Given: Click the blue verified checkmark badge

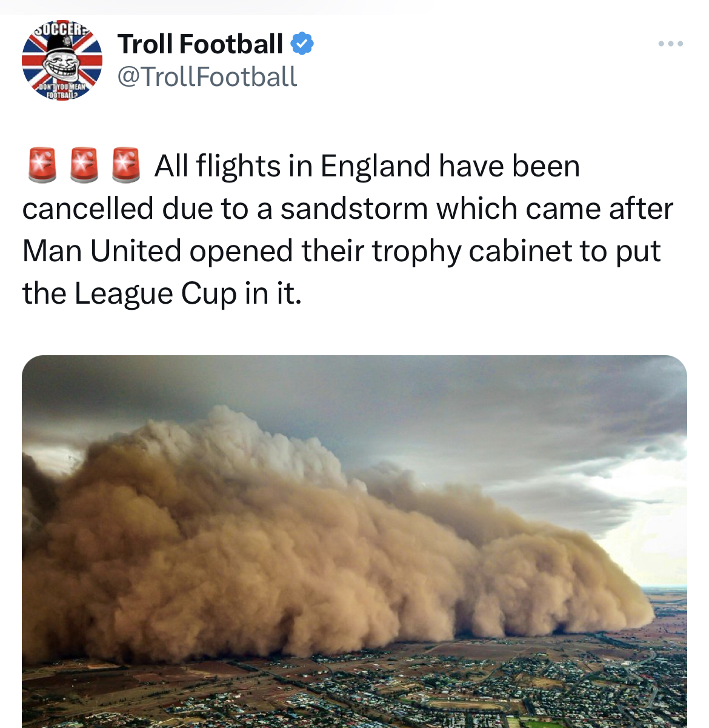Looking at the screenshot, I should pos(302,44).
